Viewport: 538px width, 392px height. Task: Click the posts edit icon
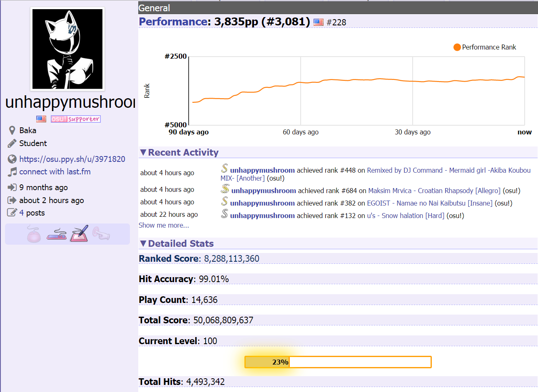click(12, 213)
